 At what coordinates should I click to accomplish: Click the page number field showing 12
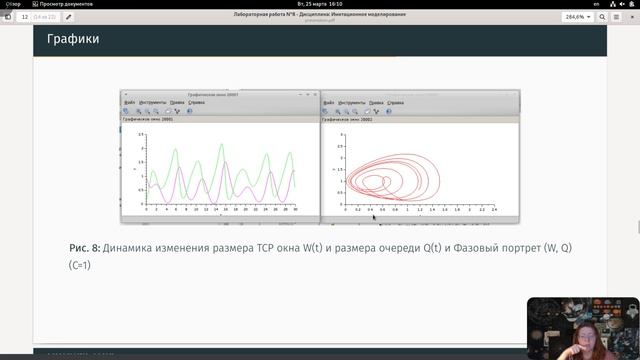[25, 17]
